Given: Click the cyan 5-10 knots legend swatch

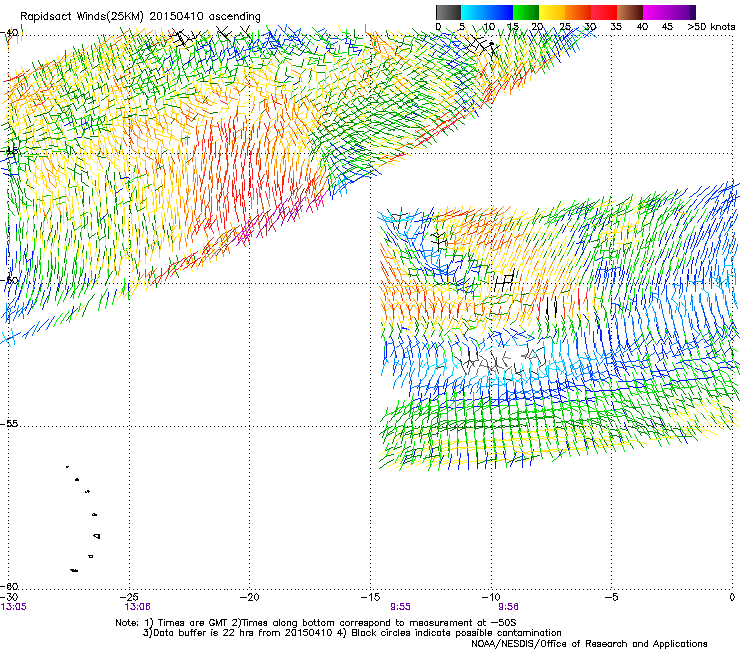Looking at the screenshot, I should tap(473, 12).
